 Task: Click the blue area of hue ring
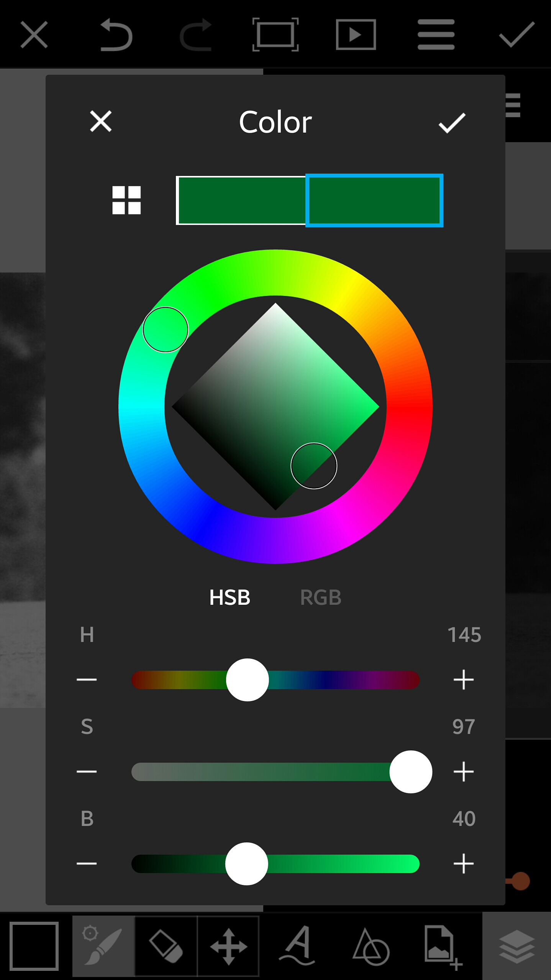coord(209,522)
